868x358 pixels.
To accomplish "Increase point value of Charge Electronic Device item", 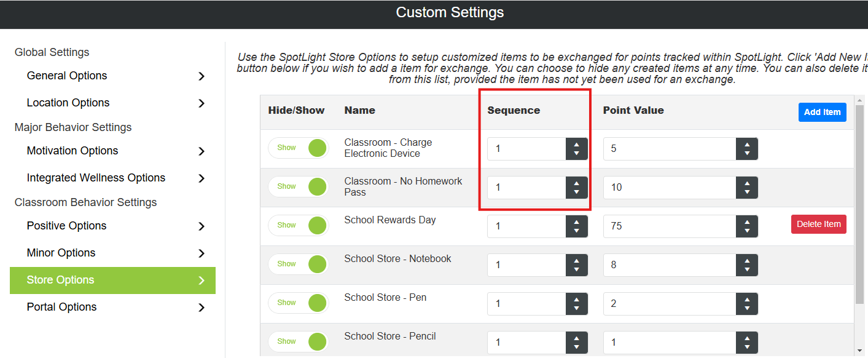I will point(747,145).
